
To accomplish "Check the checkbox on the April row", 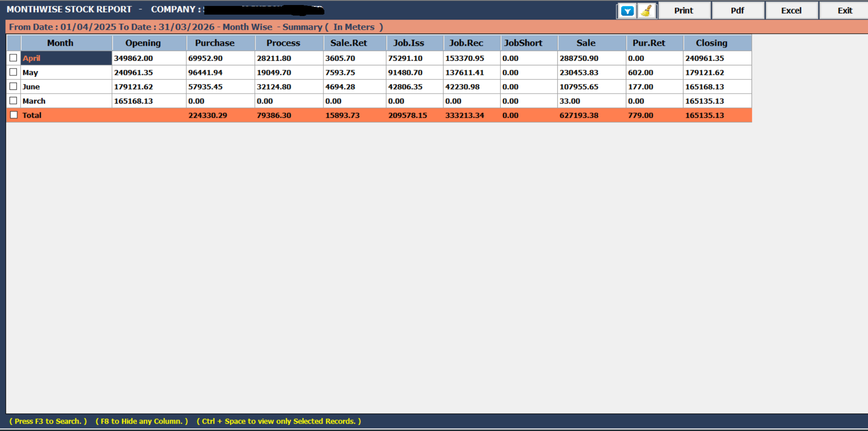I will pos(14,58).
